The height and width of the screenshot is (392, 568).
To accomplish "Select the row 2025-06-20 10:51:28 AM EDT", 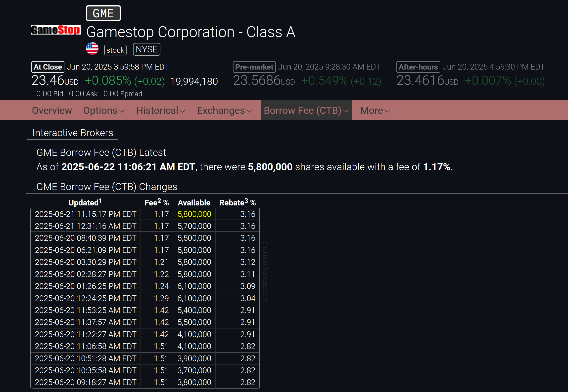I will (145, 358).
